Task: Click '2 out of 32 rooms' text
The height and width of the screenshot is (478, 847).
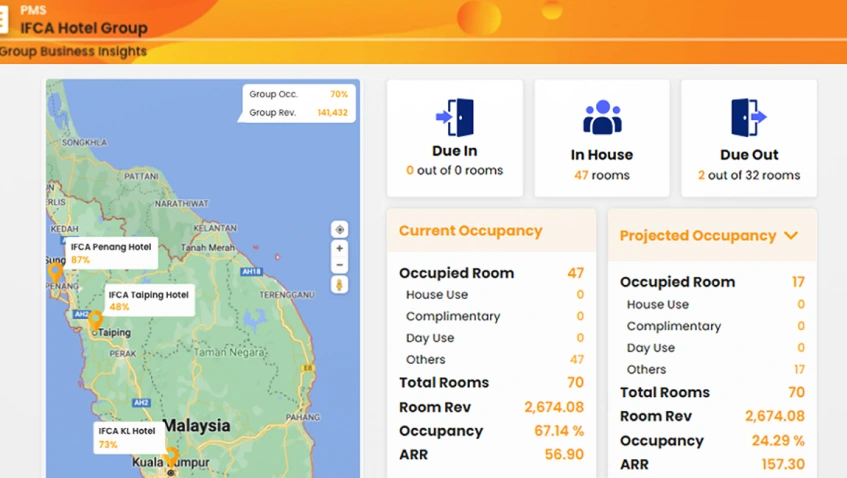Action: click(749, 175)
